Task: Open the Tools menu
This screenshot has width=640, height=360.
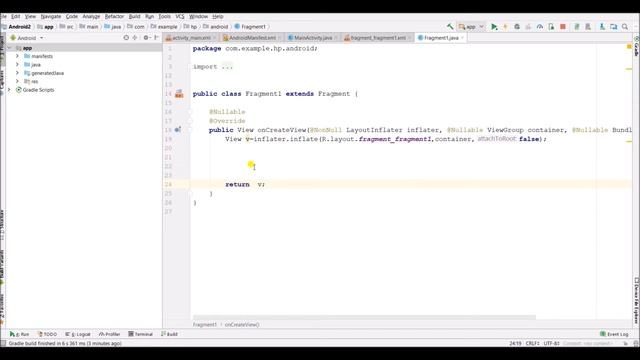Action: click(164, 16)
